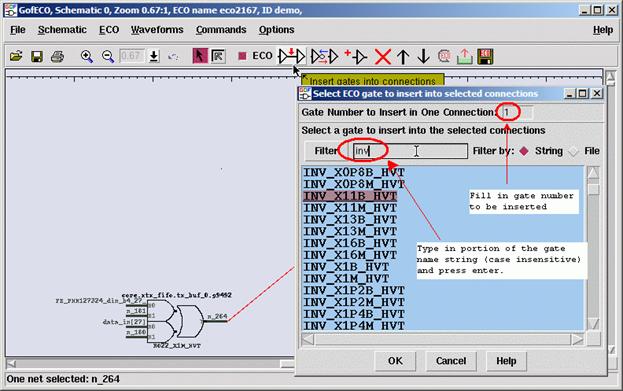This screenshot has height=391, width=623.
Task: Insert gates into connections toolbar icon
Action: pyautogui.click(x=292, y=56)
